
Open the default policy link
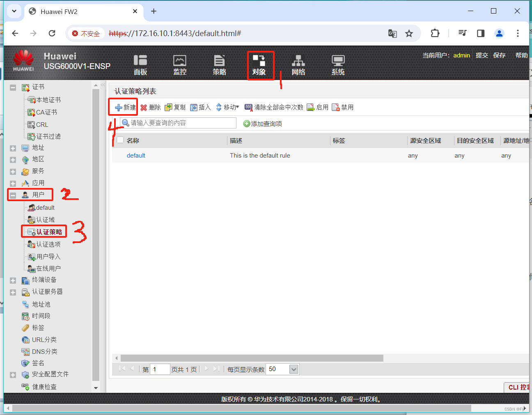[x=136, y=156]
